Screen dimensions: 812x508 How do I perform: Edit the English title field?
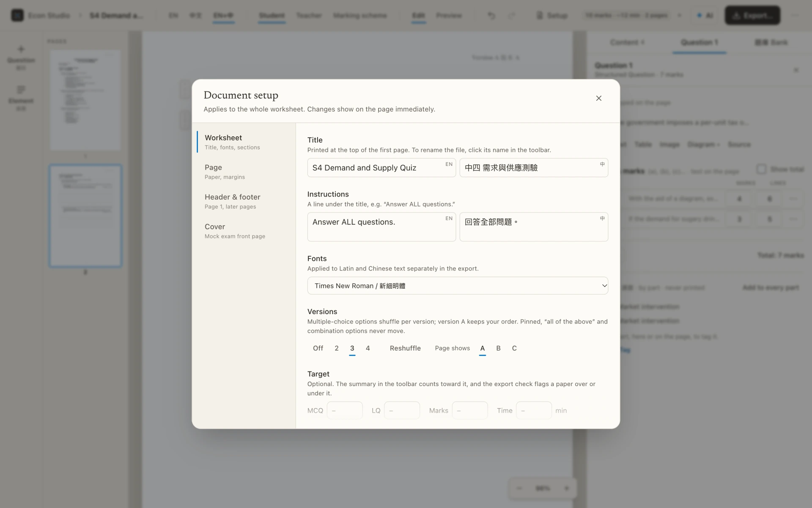[x=381, y=168]
